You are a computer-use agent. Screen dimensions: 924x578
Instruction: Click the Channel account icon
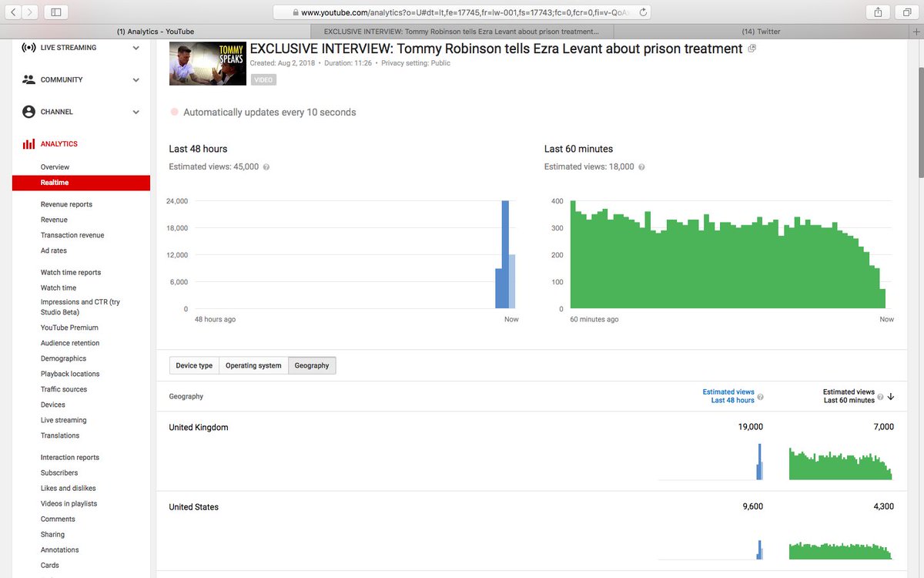pos(28,112)
